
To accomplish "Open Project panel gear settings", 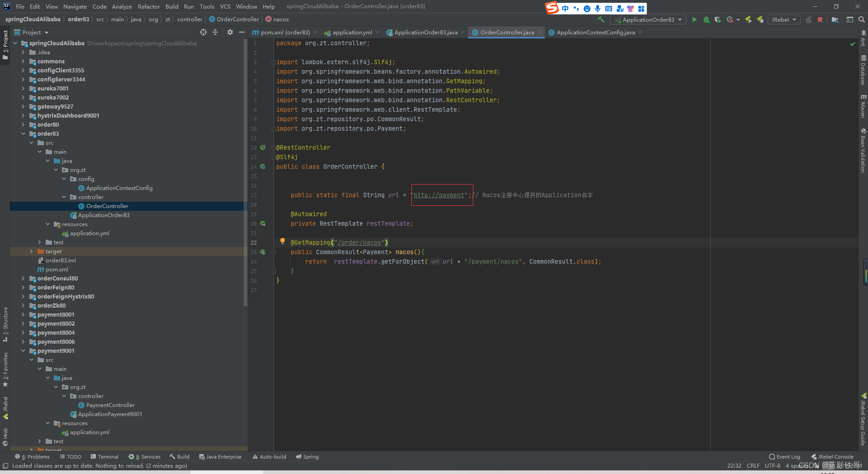I will click(230, 32).
